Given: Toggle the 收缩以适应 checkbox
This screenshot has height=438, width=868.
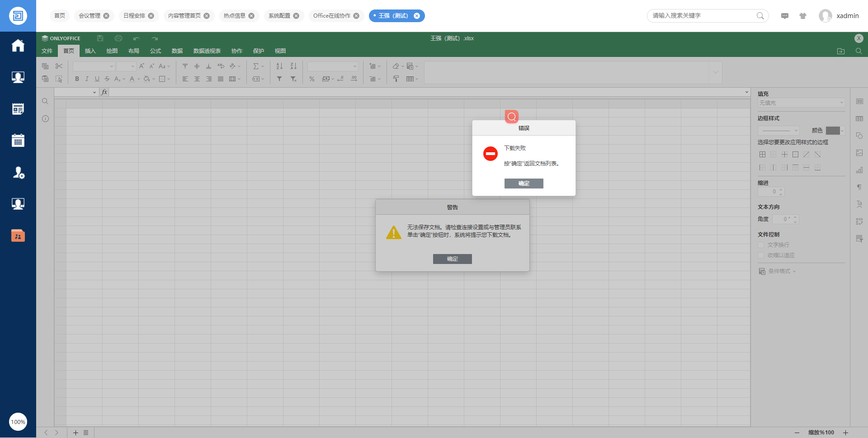Looking at the screenshot, I should 761,255.
